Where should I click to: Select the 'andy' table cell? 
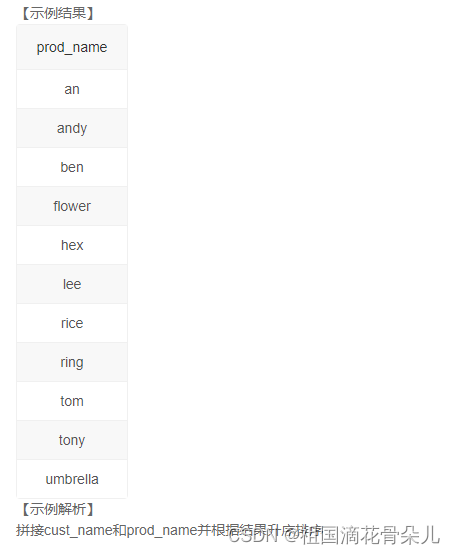(x=72, y=128)
